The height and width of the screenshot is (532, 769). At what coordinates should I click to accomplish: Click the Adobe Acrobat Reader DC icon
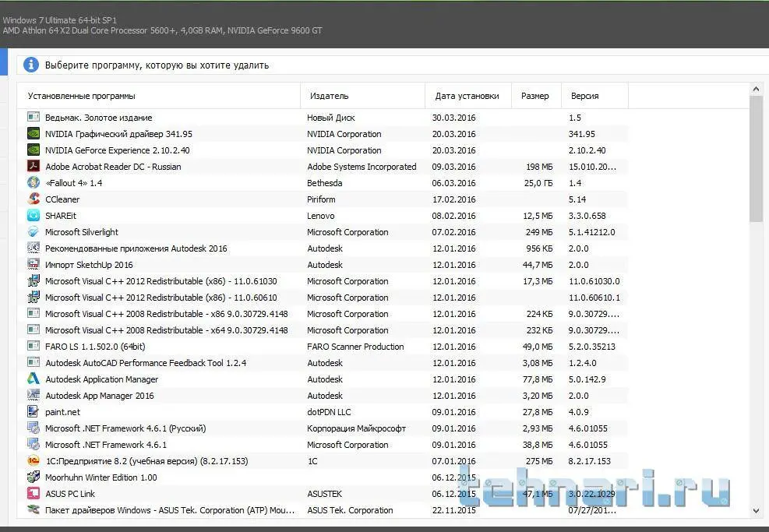(34, 166)
